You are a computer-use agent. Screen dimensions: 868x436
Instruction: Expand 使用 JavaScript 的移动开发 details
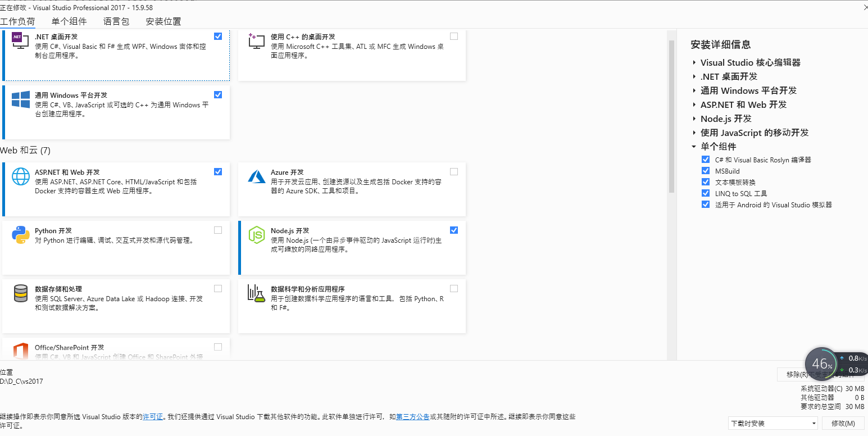(694, 133)
